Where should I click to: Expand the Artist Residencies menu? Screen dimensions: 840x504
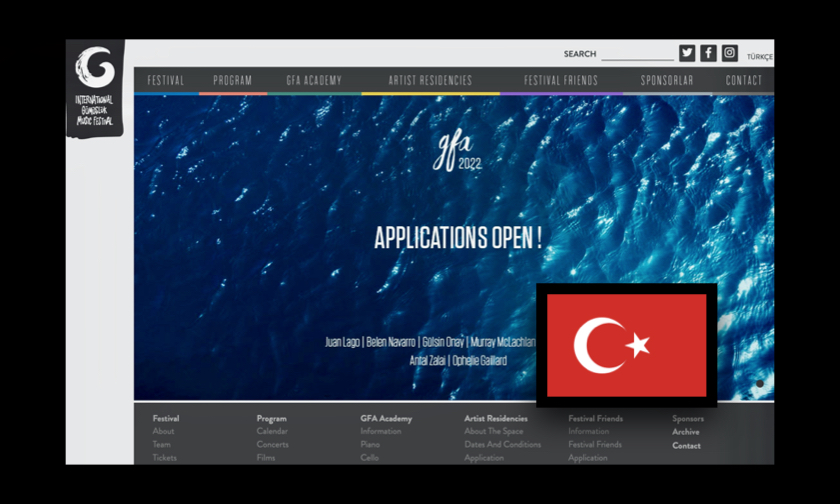[431, 81]
